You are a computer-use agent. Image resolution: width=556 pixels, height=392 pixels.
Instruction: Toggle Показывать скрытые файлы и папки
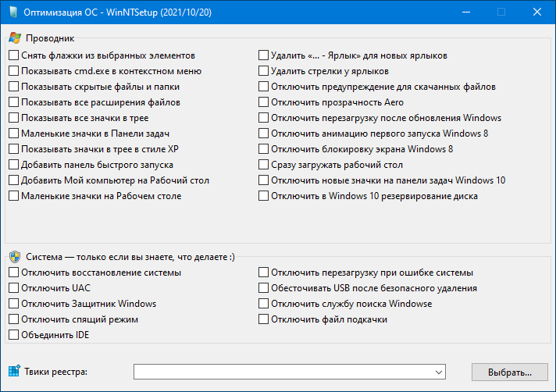[13, 87]
